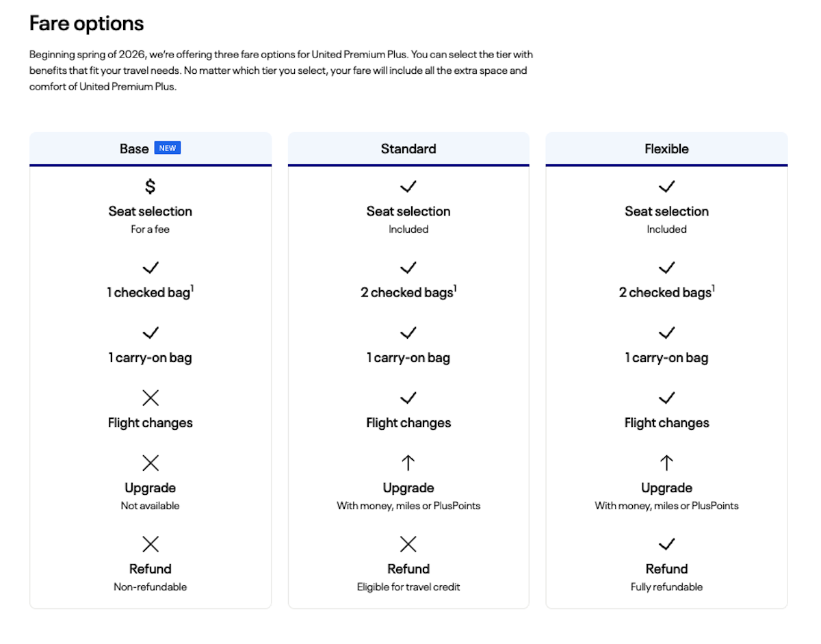Click the checkmark above Standard Seat selection
Viewport: 821px width, 644px height.
coord(408,186)
